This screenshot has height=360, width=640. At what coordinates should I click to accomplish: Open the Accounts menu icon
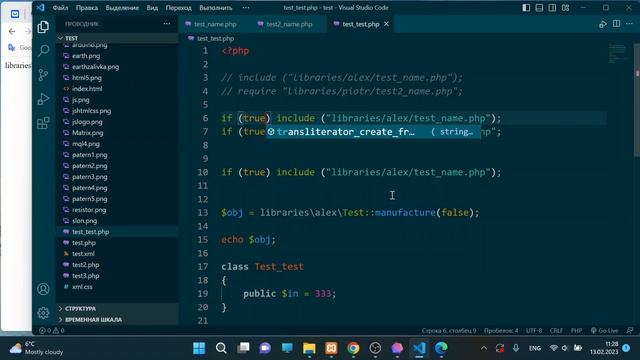43,289
